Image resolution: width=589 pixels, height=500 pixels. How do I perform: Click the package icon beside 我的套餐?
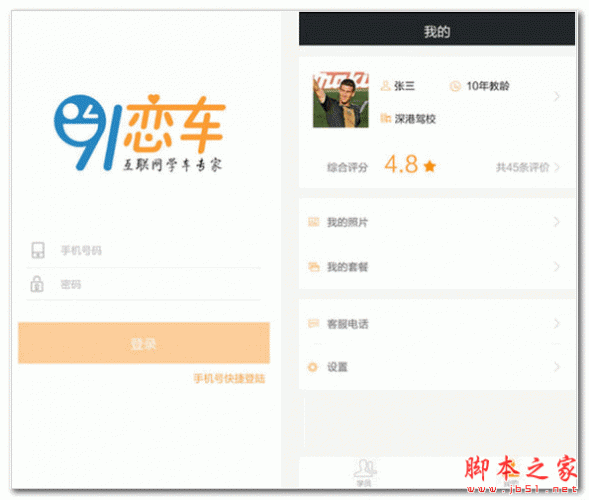(x=314, y=266)
